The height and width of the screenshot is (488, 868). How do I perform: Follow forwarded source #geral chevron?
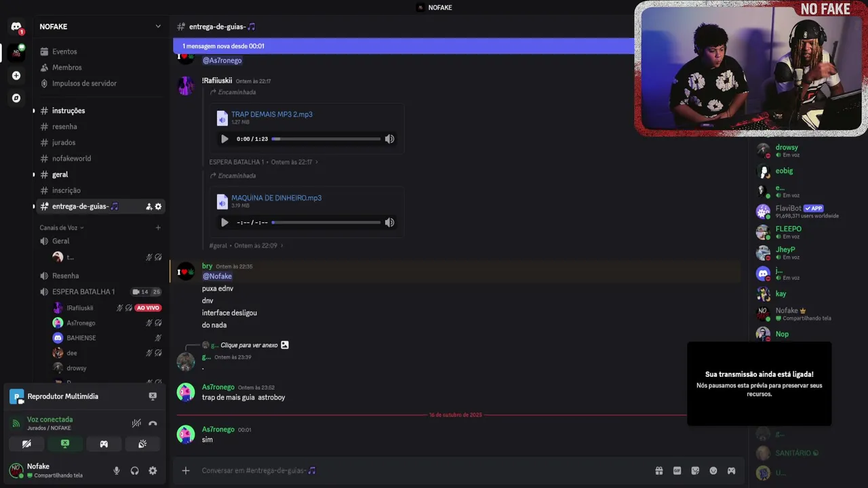281,245
